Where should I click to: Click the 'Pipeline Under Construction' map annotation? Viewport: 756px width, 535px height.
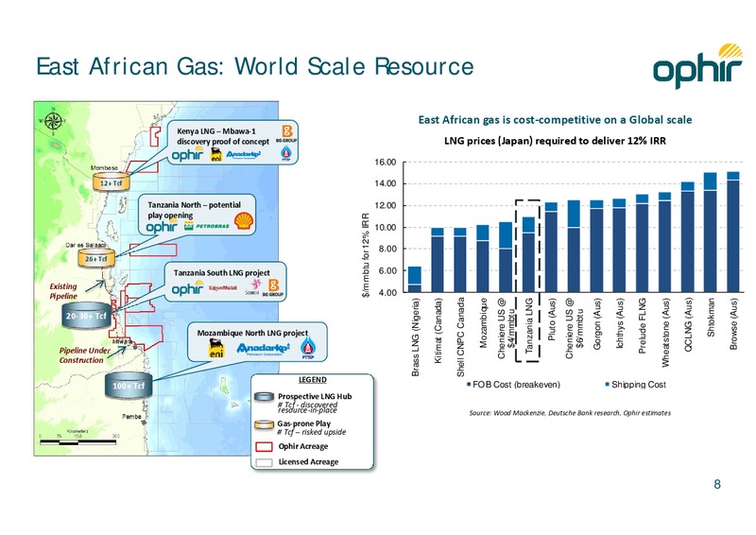(84, 355)
